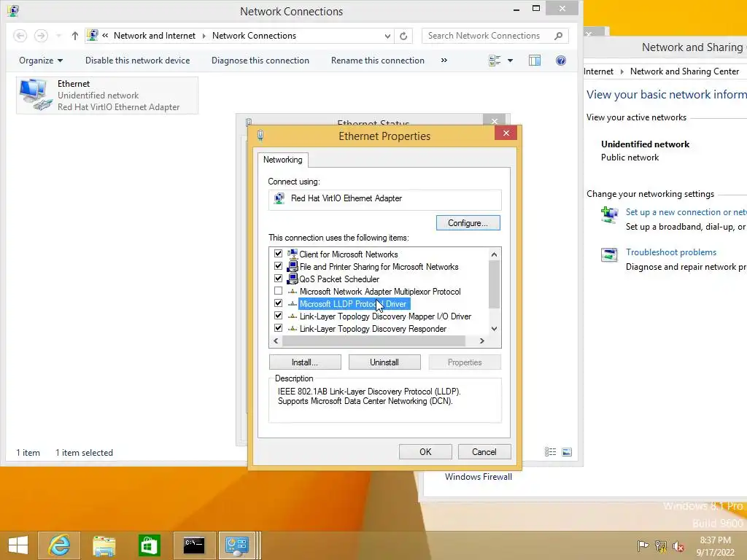Screen dimensions: 747x560
Task: Uncheck Microsoft LLDP Protocol Driver checkbox
Action: (278, 303)
